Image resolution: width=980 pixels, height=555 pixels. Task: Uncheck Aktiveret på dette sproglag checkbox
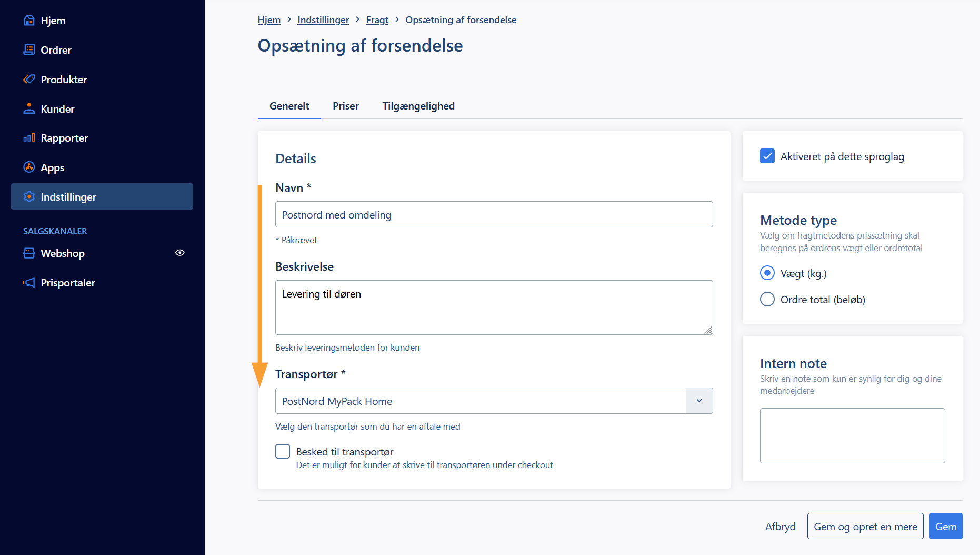pyautogui.click(x=767, y=156)
